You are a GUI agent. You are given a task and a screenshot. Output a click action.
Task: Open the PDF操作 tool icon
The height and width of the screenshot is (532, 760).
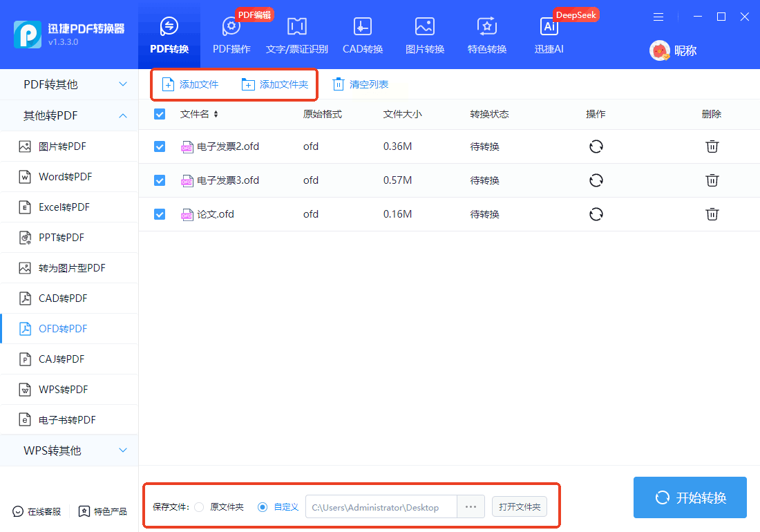(231, 27)
